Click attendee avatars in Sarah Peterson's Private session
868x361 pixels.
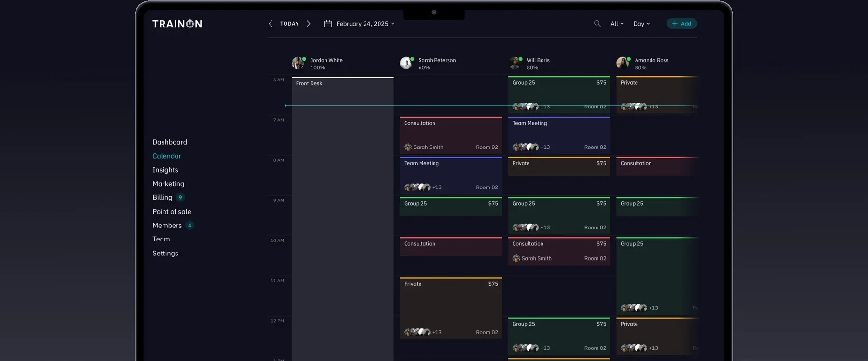click(417, 332)
